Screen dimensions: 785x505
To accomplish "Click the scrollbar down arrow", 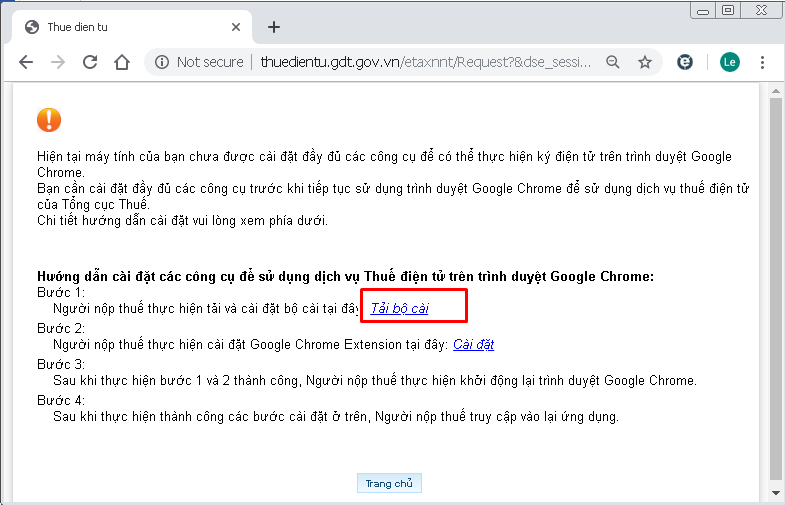I will [x=775, y=493].
